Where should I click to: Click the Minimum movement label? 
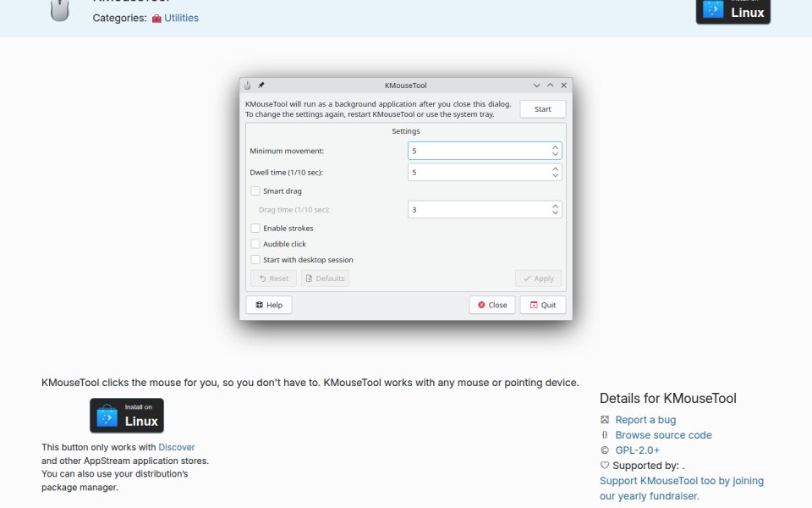(x=287, y=151)
